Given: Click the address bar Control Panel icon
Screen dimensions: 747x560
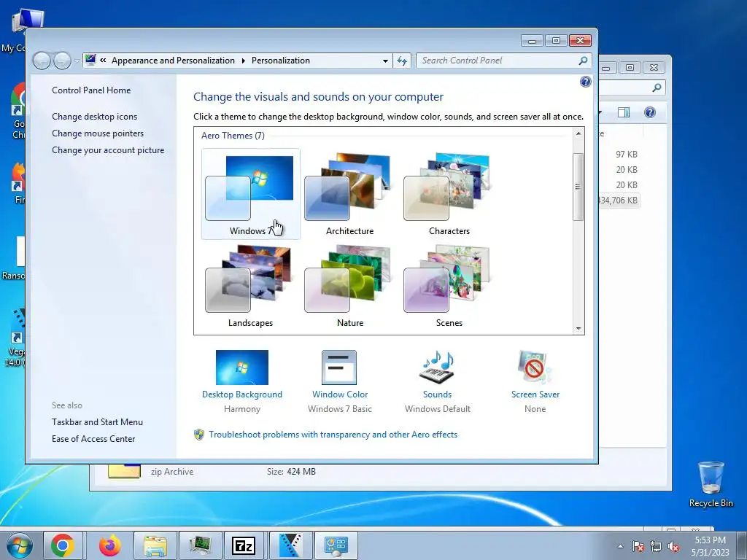Looking at the screenshot, I should (90, 61).
